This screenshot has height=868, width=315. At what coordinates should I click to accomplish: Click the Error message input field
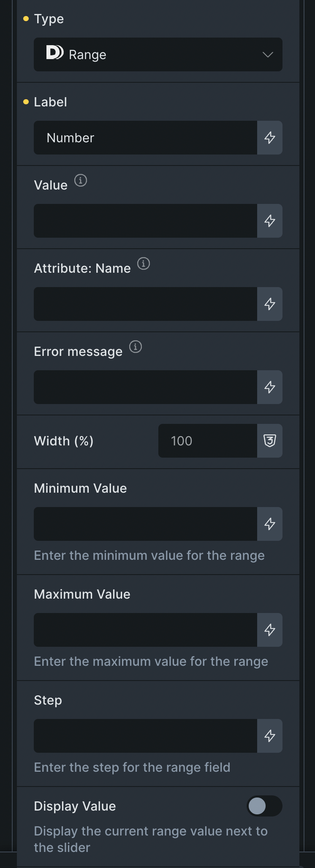[145, 387]
